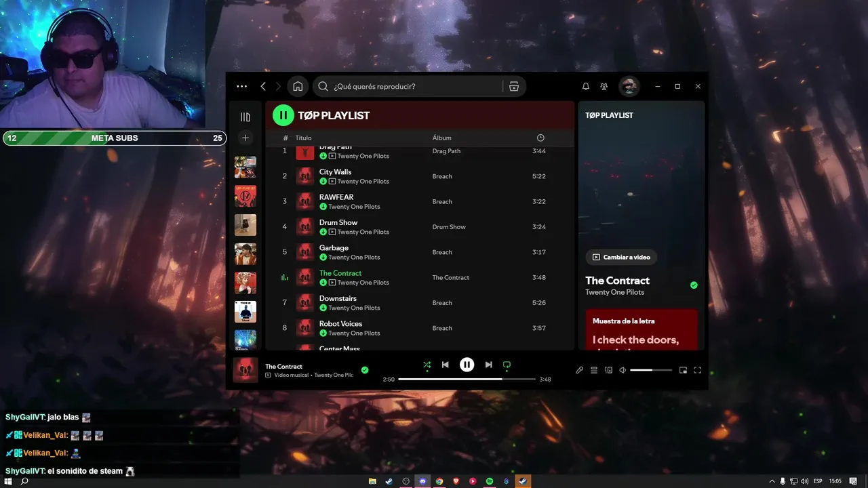Open the miniplayer icon
The height and width of the screenshot is (488, 868).
[683, 370]
